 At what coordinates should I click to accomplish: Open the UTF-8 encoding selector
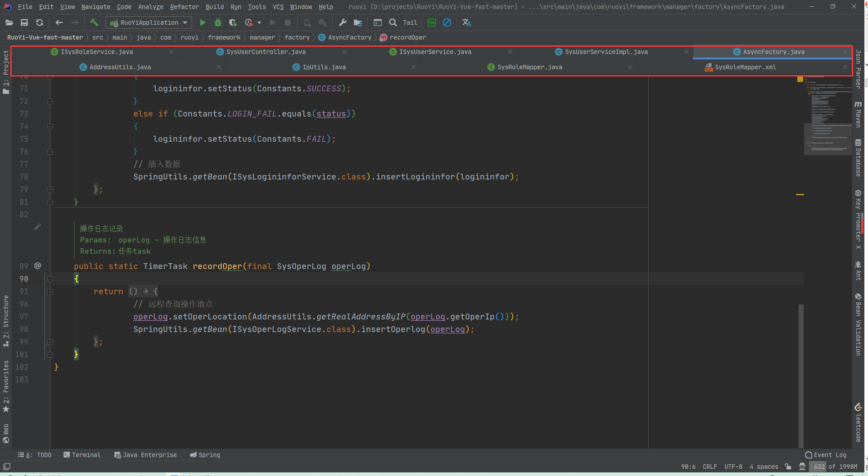[x=733, y=467]
